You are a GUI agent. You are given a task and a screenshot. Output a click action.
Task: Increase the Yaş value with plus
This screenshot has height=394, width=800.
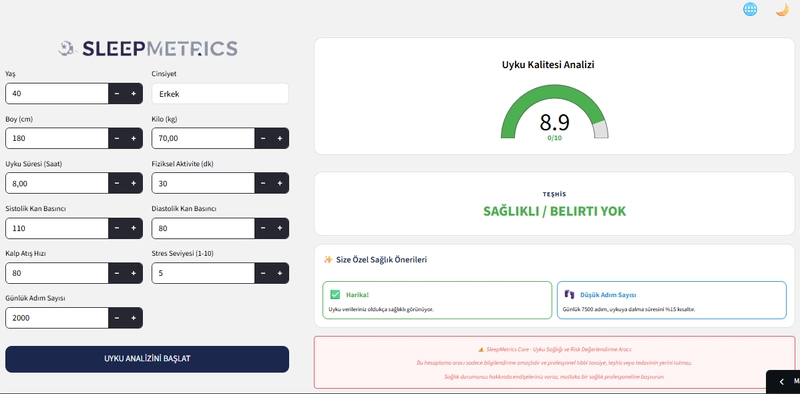pos(134,94)
